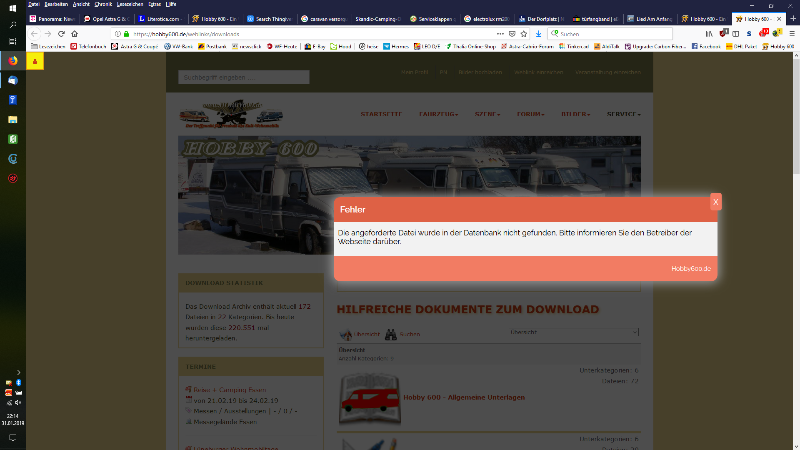Open the Startseite navigation item
Image resolution: width=800 pixels, height=450 pixels.
(383, 114)
